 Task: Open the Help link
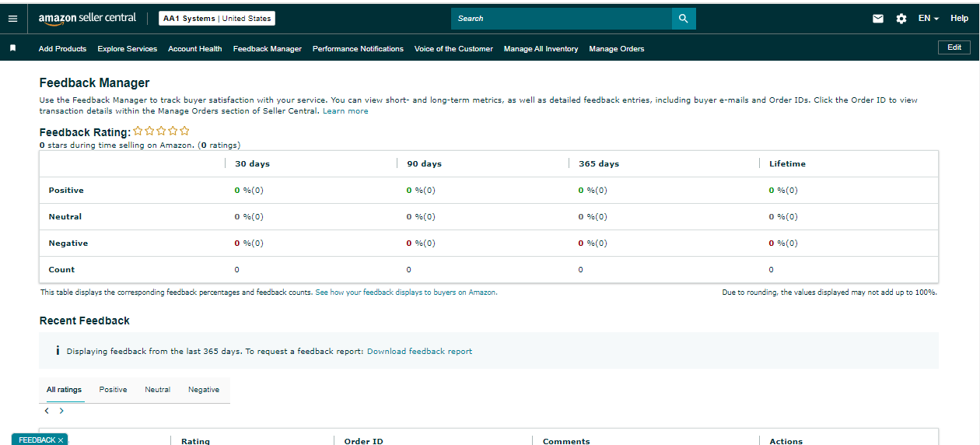click(959, 19)
